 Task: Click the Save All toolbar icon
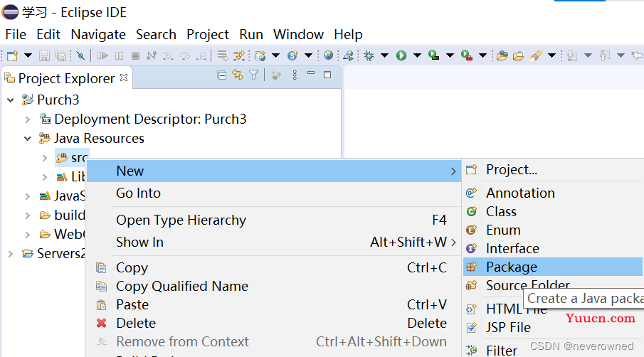(x=60, y=55)
